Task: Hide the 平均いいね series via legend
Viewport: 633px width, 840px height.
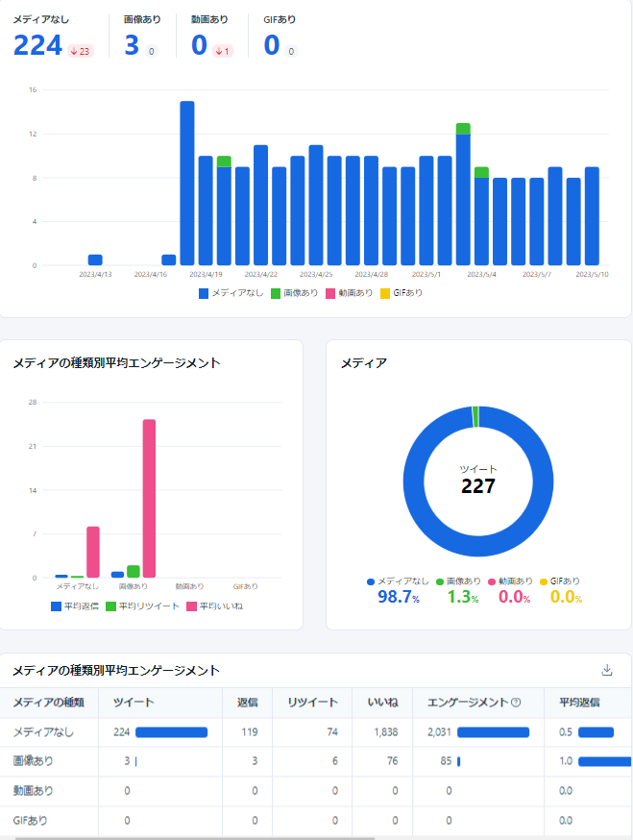Action: (x=214, y=606)
